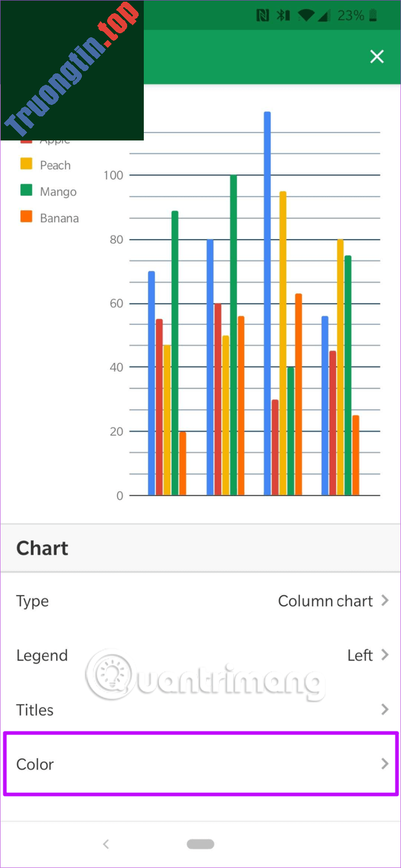
Task: Tap the back navigation arrow
Action: click(105, 844)
